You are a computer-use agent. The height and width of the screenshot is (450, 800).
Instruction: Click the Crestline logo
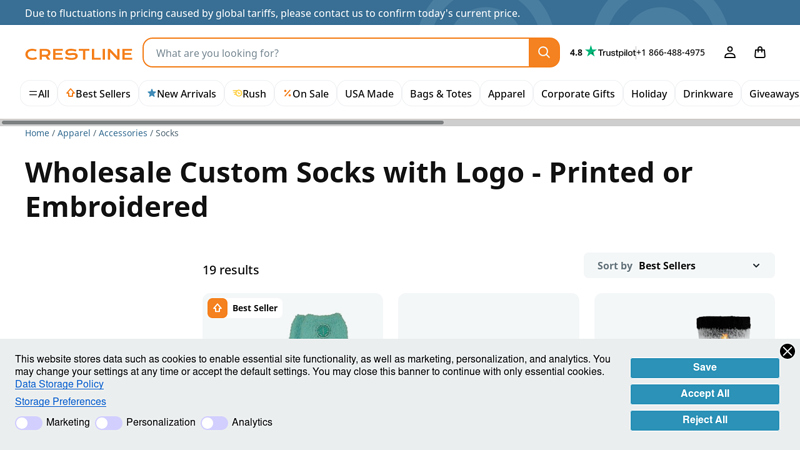79,54
